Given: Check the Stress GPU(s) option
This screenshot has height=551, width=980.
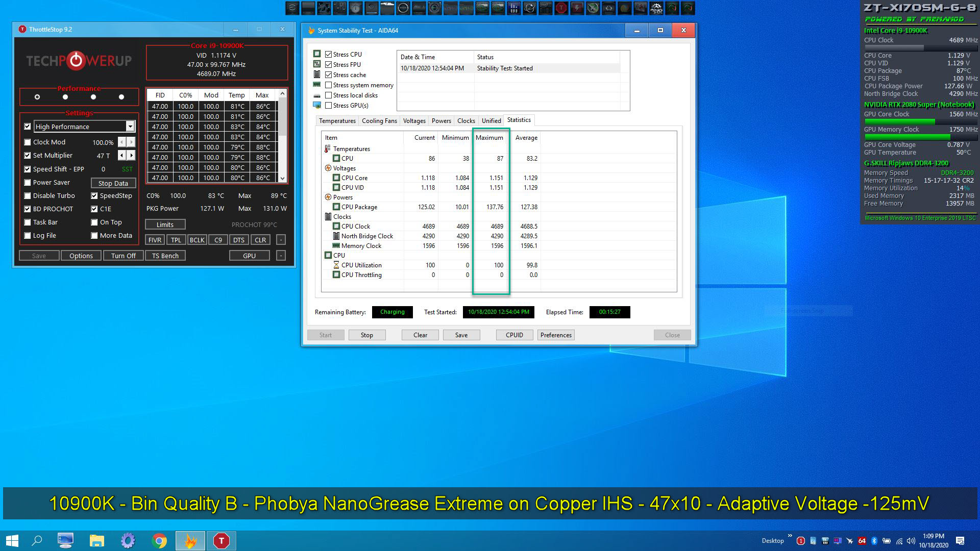Looking at the screenshot, I should (329, 106).
